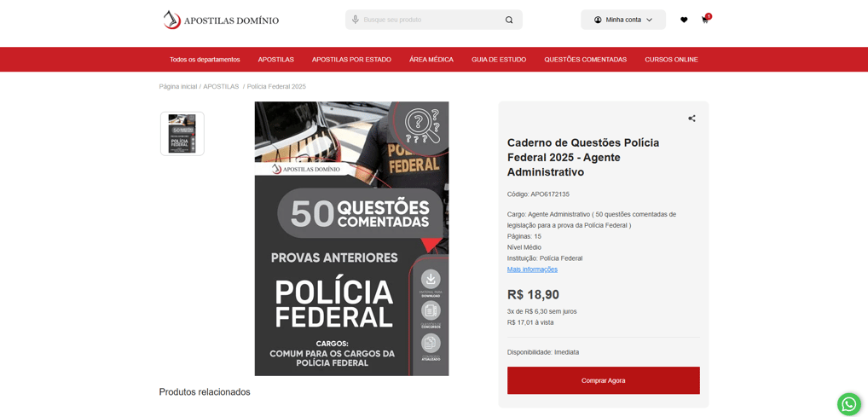Open the shopping cart icon
Screen dimensions: 868x417
point(705,20)
